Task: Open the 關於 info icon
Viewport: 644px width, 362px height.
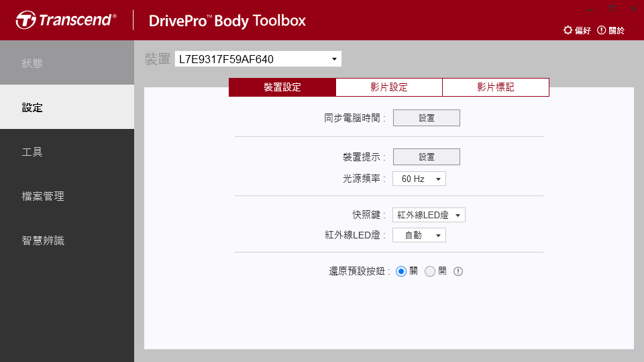Action: pyautogui.click(x=601, y=30)
